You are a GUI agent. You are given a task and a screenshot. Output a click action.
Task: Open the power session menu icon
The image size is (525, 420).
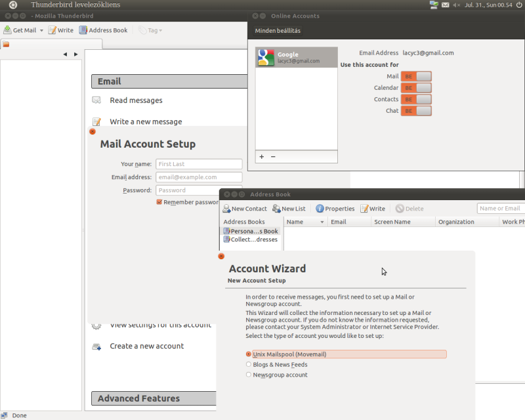(519, 5)
